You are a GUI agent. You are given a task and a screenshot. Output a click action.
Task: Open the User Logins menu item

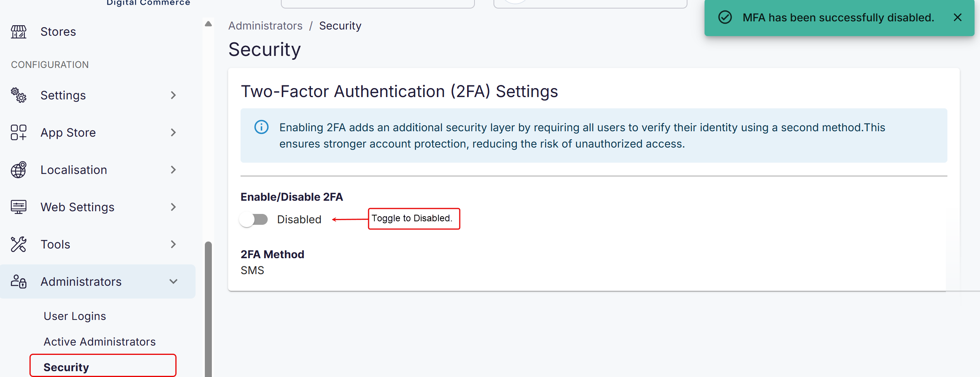[x=74, y=316]
